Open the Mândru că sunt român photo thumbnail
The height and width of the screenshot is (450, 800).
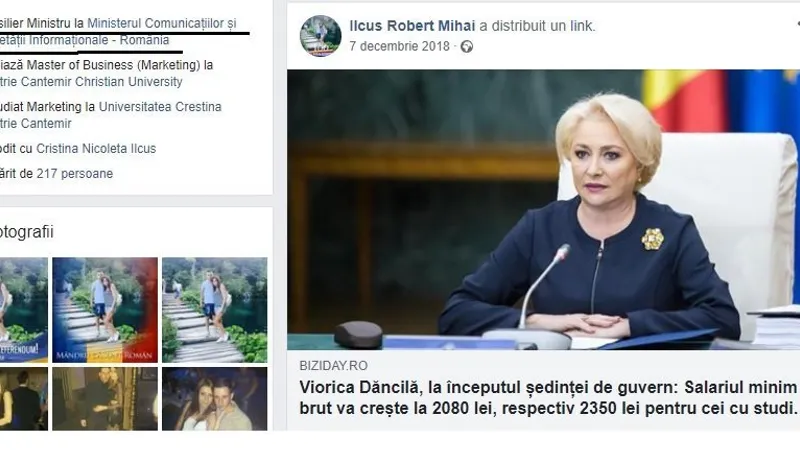(x=105, y=310)
